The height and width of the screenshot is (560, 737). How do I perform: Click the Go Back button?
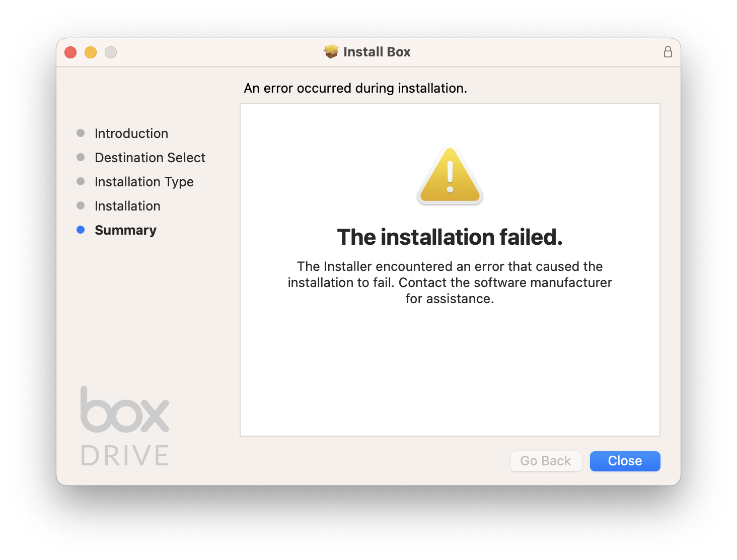click(546, 461)
